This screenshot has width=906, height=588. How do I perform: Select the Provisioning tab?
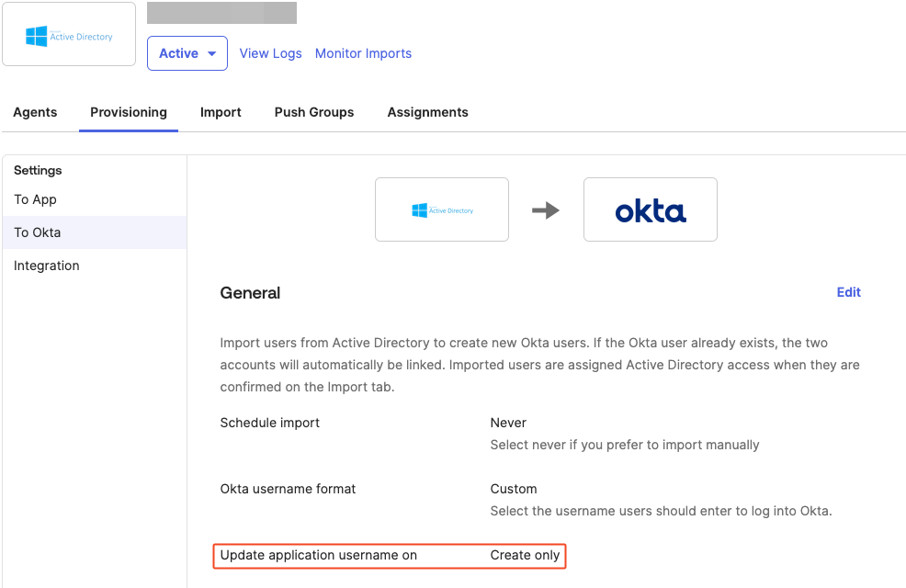tap(128, 111)
